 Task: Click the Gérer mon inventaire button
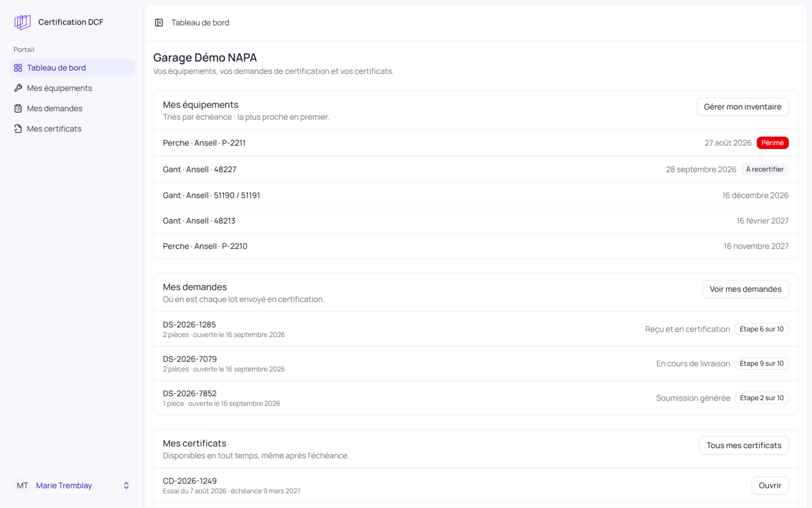tap(743, 107)
